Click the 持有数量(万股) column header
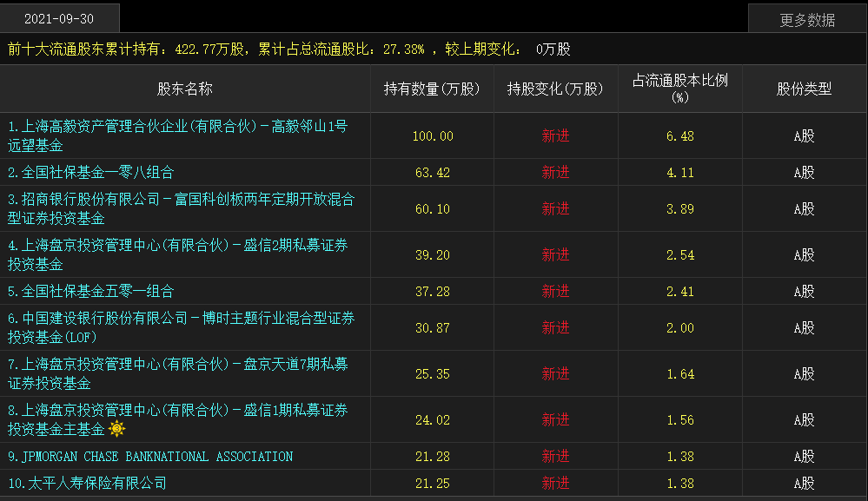This screenshot has width=868, height=501. [x=432, y=88]
